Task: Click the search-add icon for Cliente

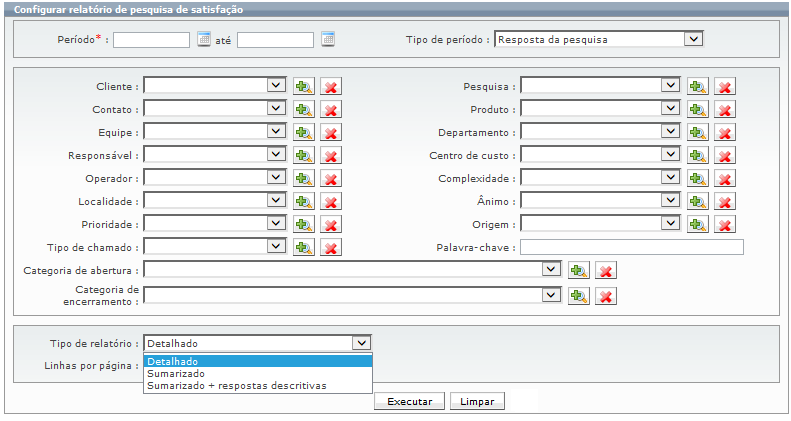Action: 304,86
